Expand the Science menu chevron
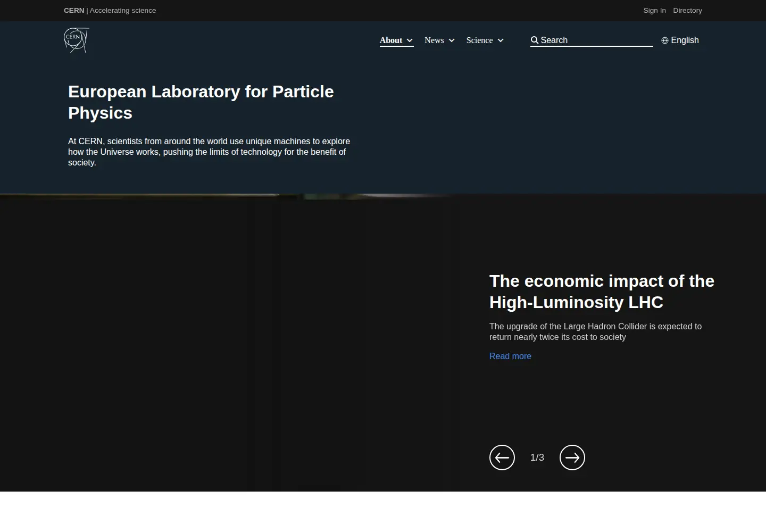Image resolution: width=766 pixels, height=532 pixels. coord(501,40)
